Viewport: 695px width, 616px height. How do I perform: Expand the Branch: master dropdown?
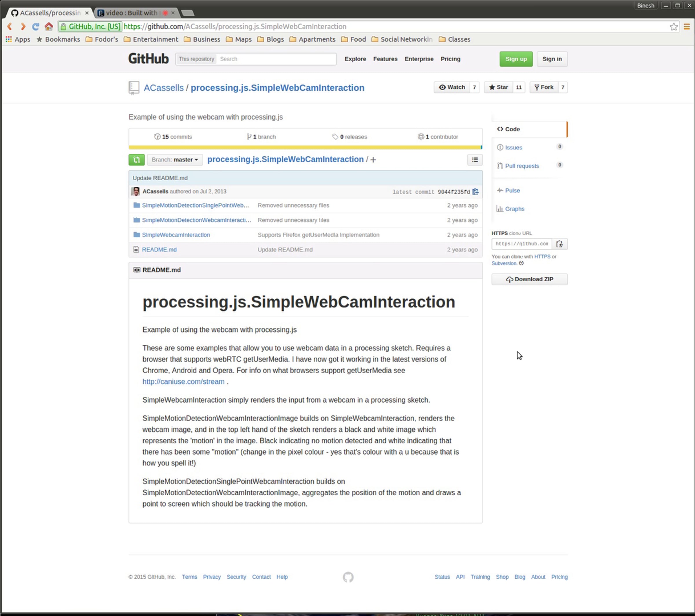175,160
